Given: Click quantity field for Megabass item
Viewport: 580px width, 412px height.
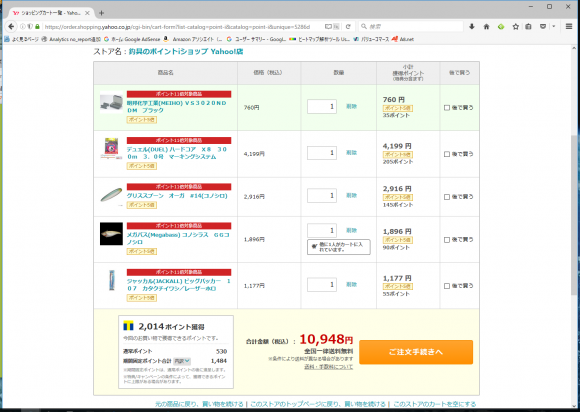Looking at the screenshot, I should pyautogui.click(x=322, y=230).
